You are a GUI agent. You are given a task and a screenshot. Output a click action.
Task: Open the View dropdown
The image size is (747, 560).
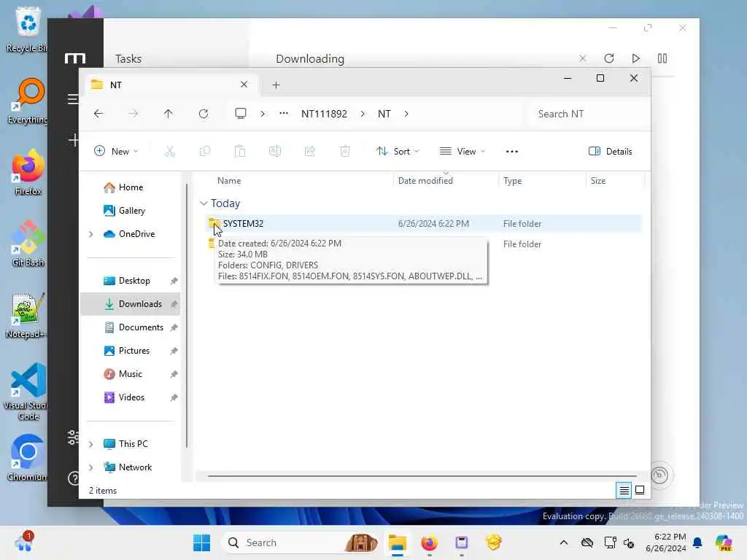462,152
